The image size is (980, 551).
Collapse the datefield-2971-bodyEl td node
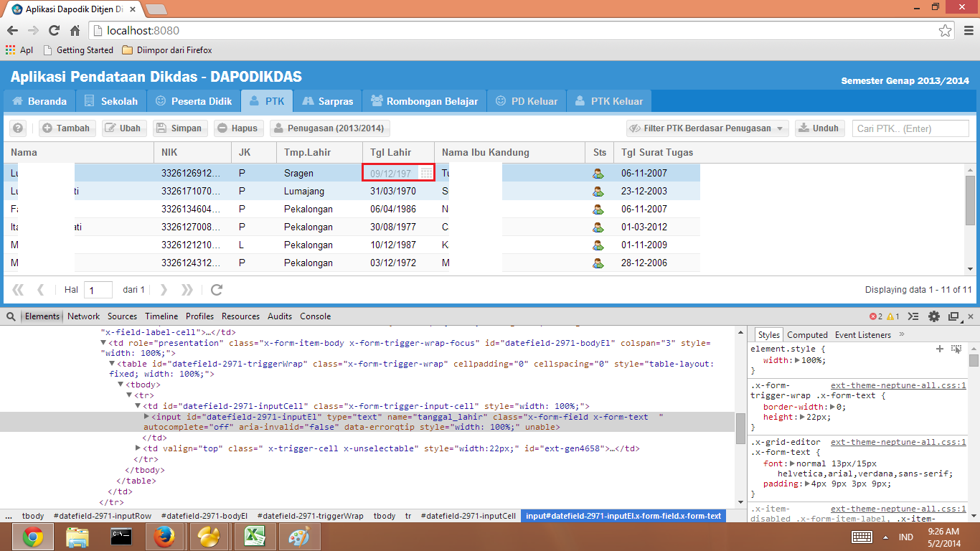104,343
